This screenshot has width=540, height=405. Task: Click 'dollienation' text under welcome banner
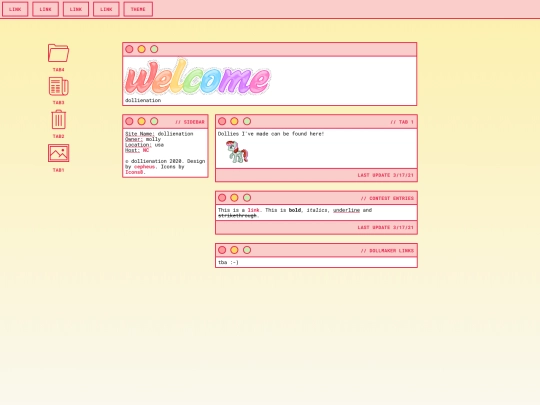(143, 100)
